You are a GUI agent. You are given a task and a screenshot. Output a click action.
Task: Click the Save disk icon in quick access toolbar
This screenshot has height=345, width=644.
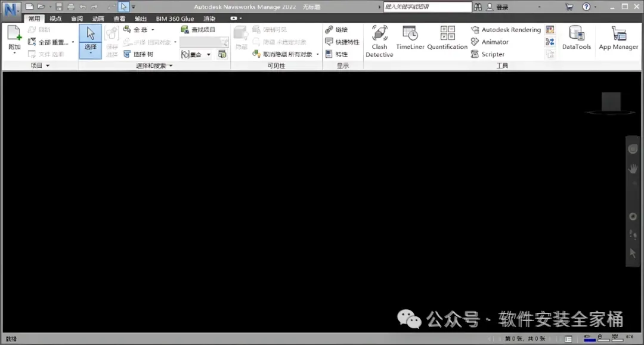[x=59, y=7]
